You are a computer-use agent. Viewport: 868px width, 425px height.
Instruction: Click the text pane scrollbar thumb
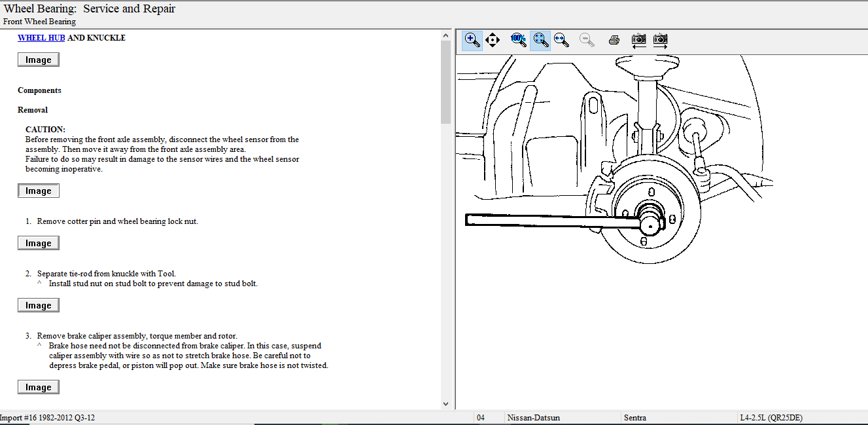445,82
